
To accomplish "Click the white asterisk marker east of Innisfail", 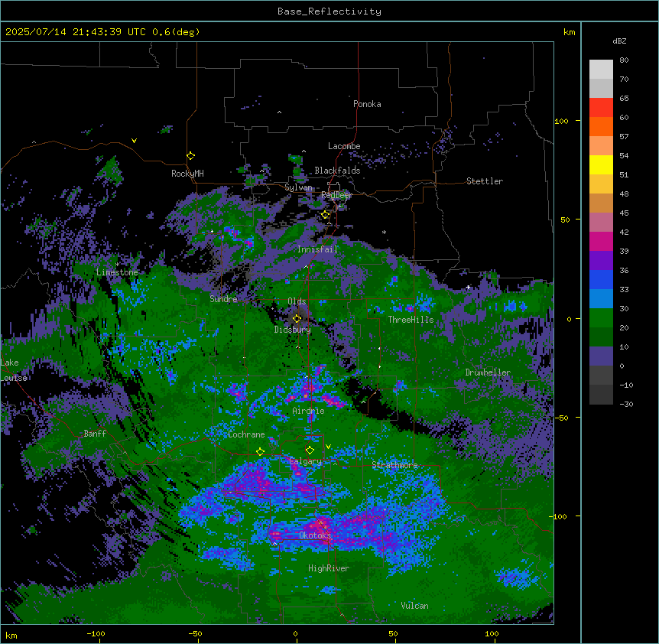I will (x=384, y=232).
